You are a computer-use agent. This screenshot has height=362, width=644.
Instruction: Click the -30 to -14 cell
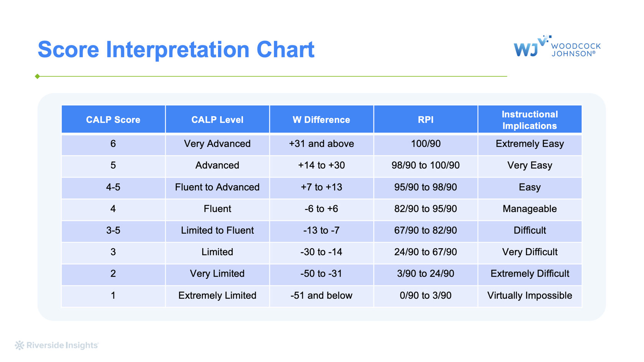point(321,252)
